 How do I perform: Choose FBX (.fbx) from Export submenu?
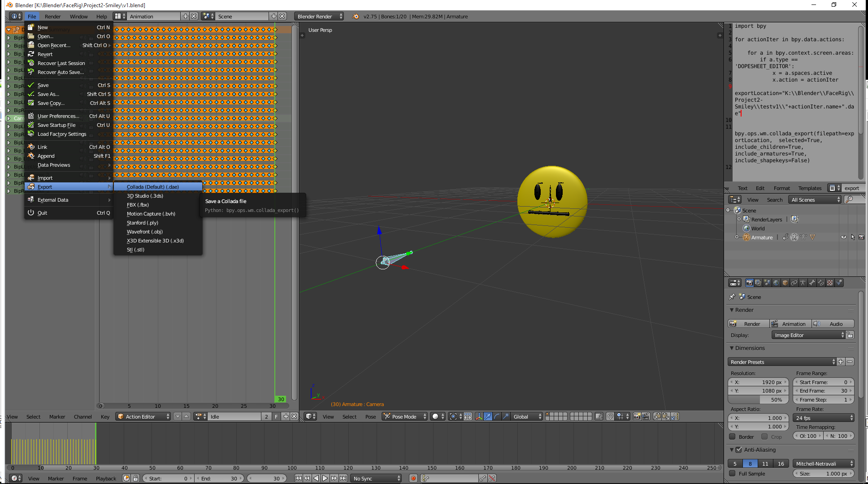tap(138, 205)
